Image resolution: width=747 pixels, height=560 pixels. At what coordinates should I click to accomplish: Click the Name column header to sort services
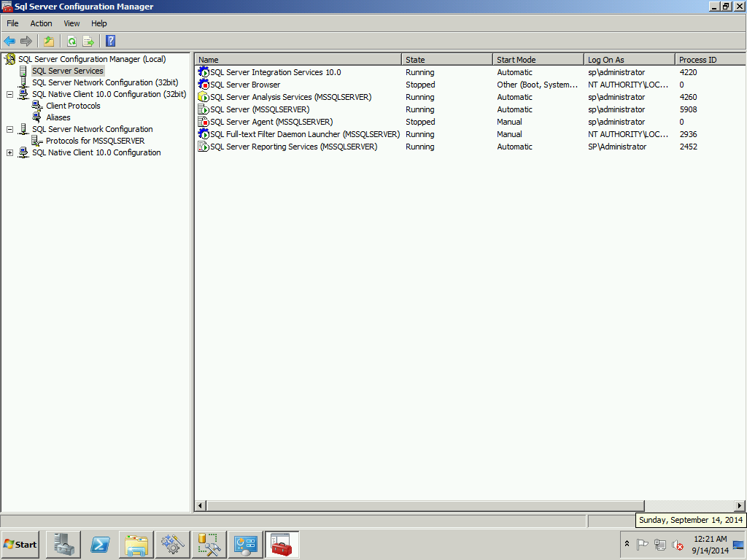coord(297,59)
